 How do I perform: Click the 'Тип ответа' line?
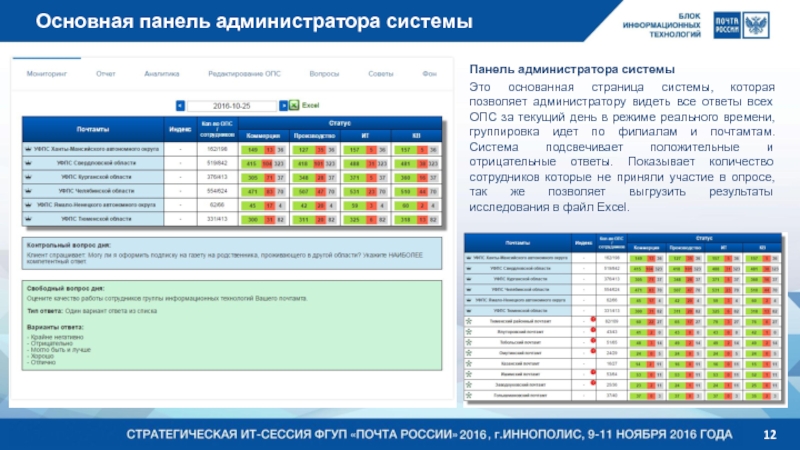(92, 311)
